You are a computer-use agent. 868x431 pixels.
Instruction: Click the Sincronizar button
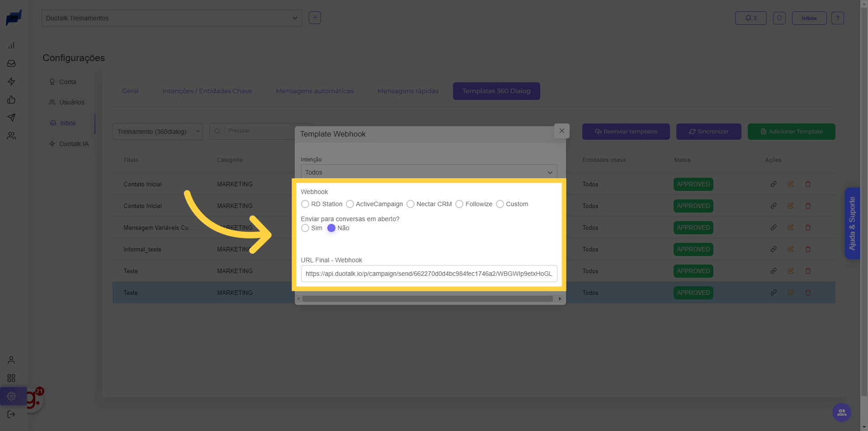[708, 132]
